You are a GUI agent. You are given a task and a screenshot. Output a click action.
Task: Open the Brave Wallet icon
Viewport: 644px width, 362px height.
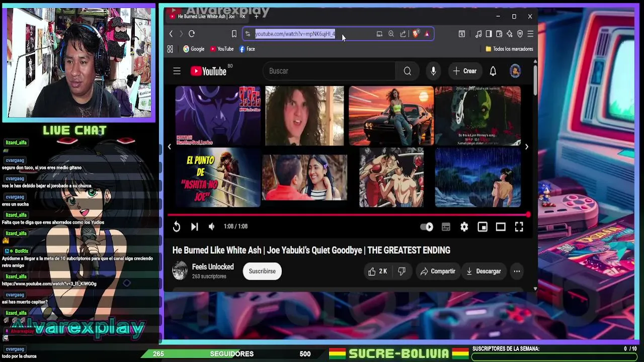[499, 34]
